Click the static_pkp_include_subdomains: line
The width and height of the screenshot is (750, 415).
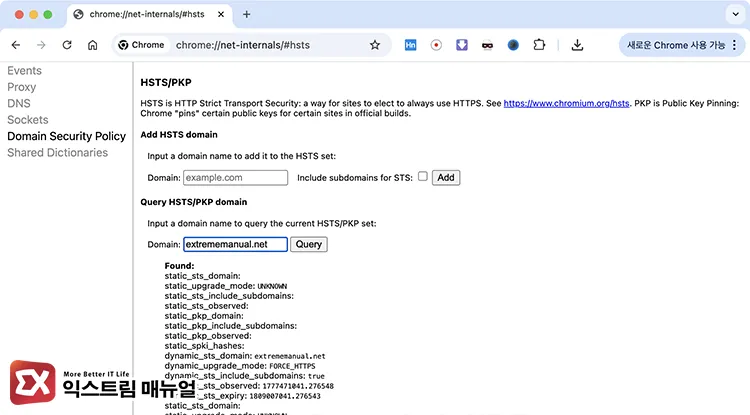pyautogui.click(x=231, y=326)
